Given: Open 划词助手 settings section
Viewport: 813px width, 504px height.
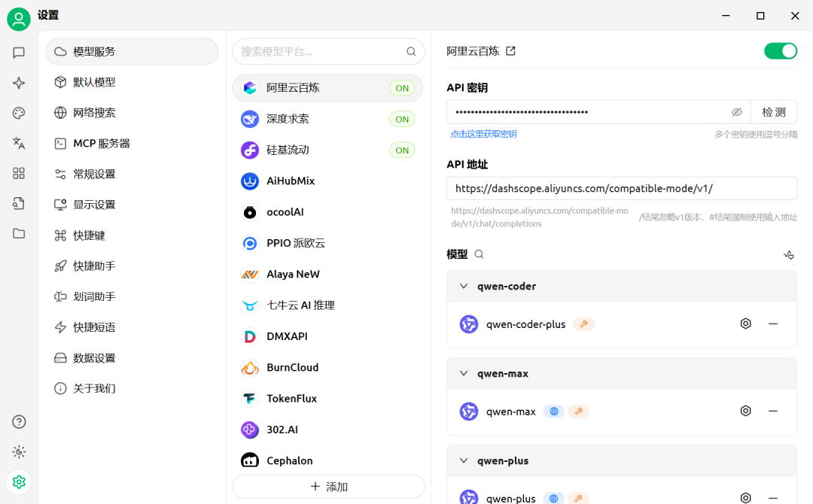Looking at the screenshot, I should pyautogui.click(x=132, y=296).
